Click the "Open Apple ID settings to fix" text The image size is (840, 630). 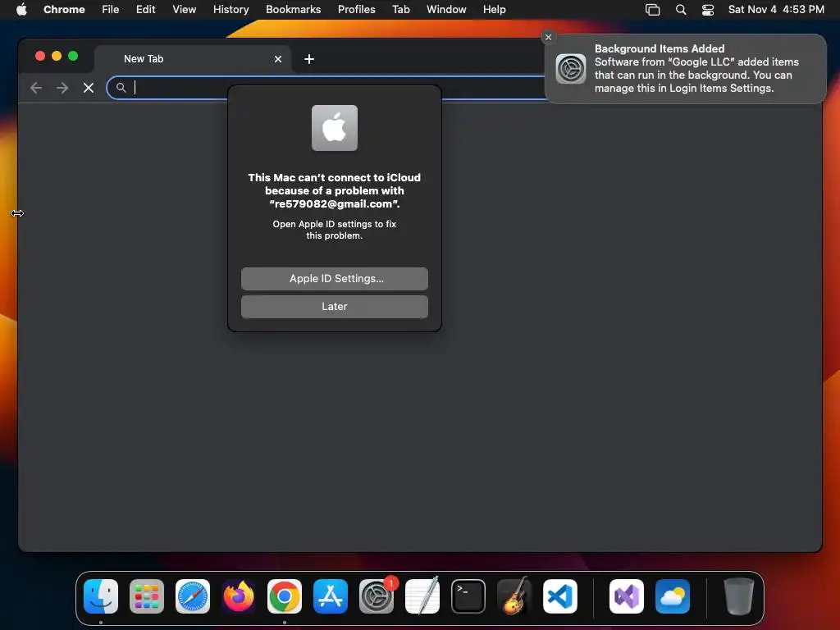coord(335,230)
